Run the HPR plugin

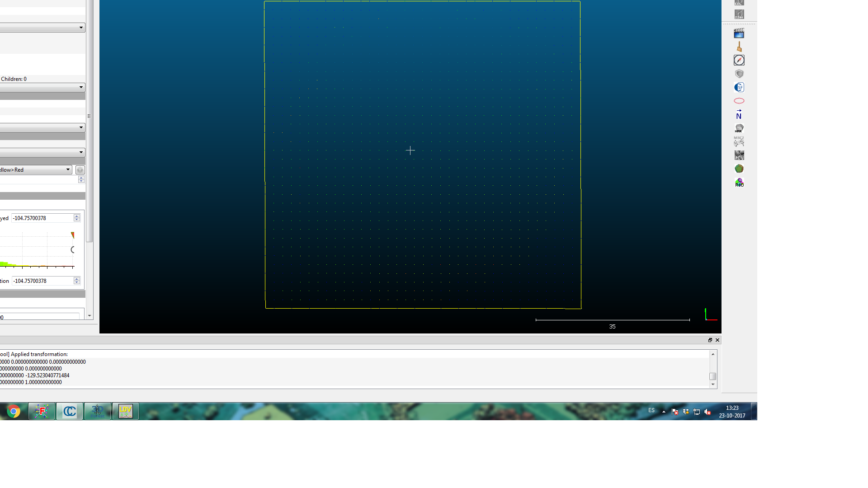point(739,128)
